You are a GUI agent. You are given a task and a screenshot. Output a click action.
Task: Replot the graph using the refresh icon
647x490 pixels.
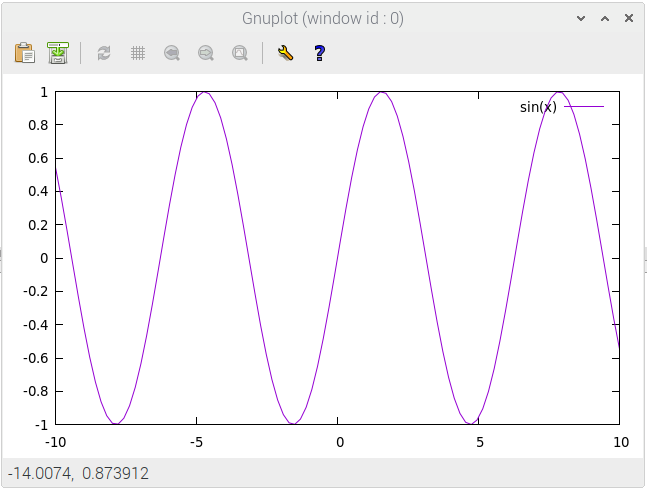[x=104, y=53]
